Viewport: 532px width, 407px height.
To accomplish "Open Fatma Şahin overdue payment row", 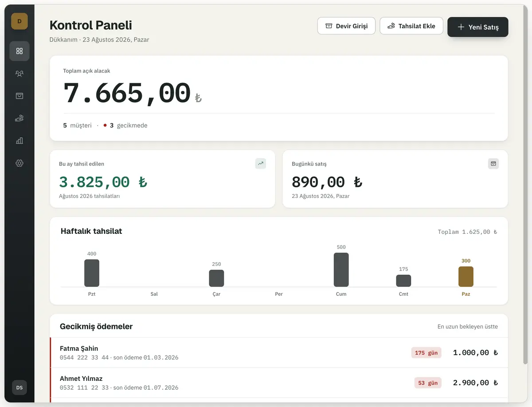I will tap(279, 353).
